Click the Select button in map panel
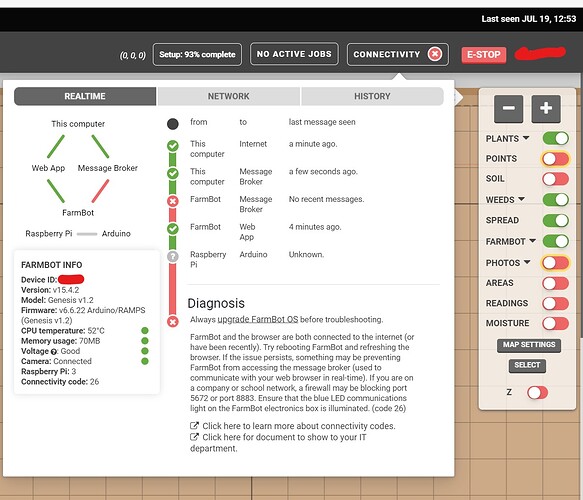This screenshot has width=583, height=500. (x=527, y=365)
